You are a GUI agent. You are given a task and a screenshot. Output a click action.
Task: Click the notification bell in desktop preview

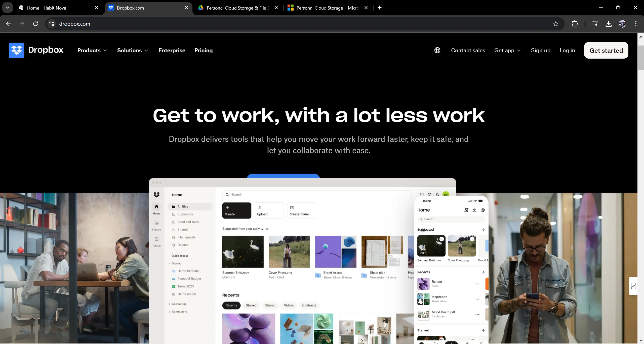pos(437,194)
